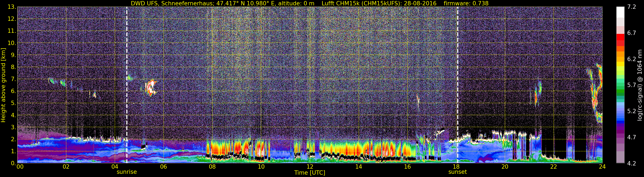Click the '11.' height axis tick label
644x177 pixels.
12,31
